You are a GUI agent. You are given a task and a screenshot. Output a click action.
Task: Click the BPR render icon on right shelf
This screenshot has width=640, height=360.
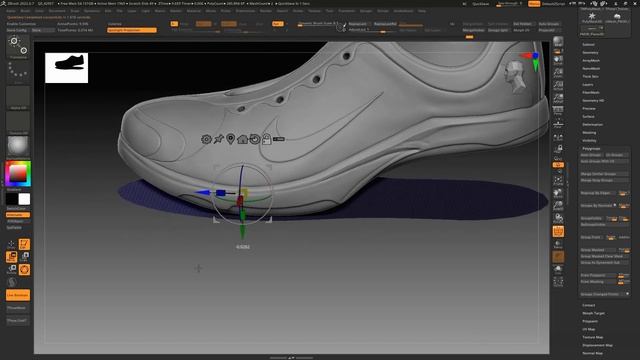[558, 41]
